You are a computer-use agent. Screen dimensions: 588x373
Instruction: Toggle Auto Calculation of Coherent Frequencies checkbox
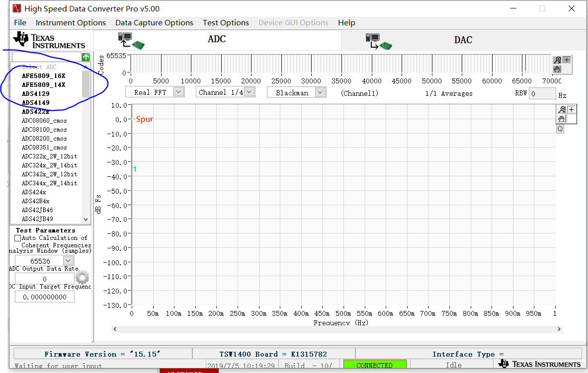[x=17, y=238]
